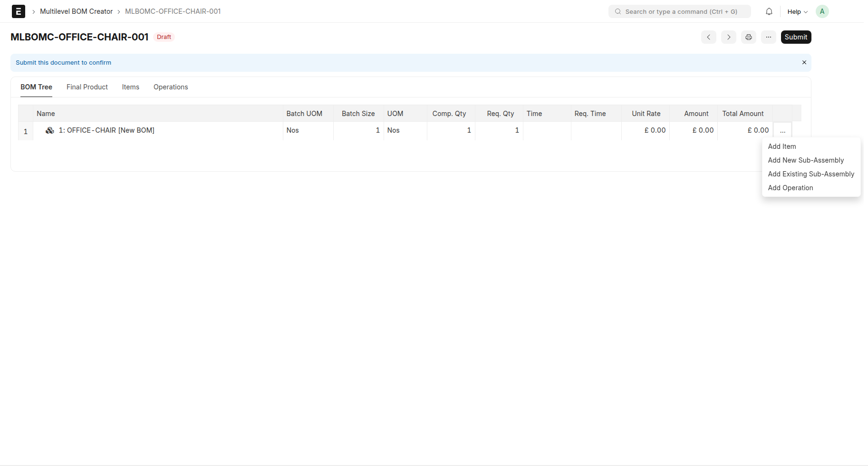Image resolution: width=868 pixels, height=466 pixels.
Task: Expand the Help dropdown
Action: click(797, 11)
